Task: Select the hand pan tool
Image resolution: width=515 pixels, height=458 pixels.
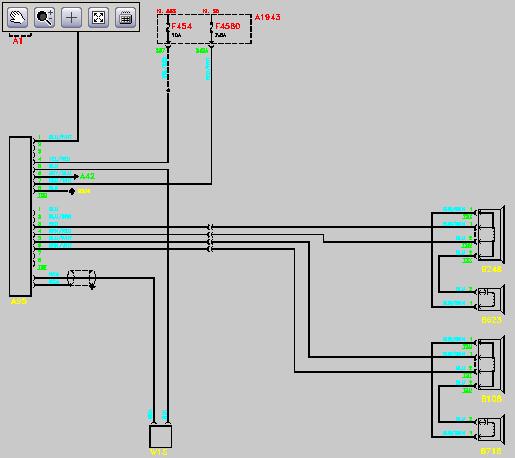Action: [x=18, y=17]
